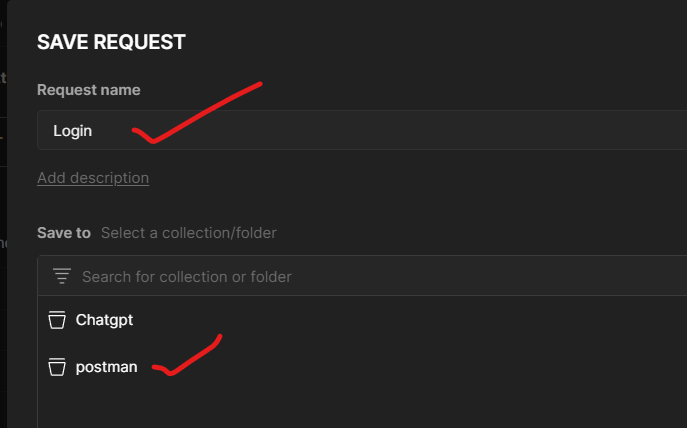
Task: Click the Save to label
Action: [x=63, y=233]
